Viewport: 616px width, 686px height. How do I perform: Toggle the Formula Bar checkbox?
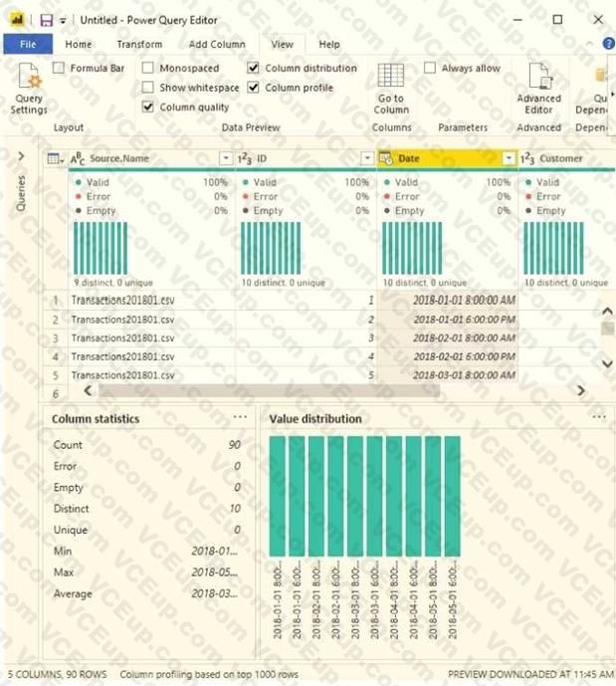(x=59, y=68)
